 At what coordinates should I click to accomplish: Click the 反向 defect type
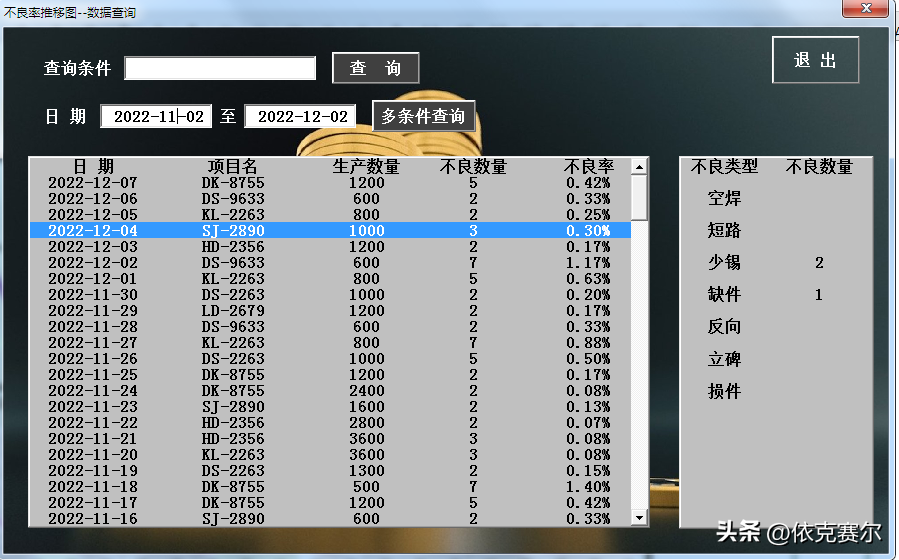coord(724,327)
